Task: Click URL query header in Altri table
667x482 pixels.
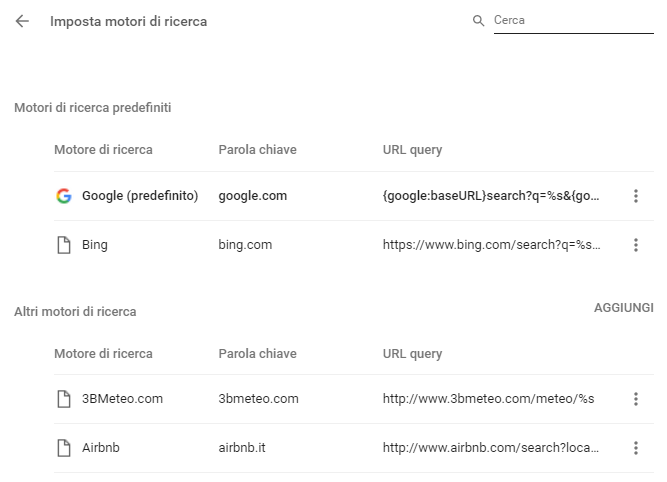Action: click(x=413, y=354)
